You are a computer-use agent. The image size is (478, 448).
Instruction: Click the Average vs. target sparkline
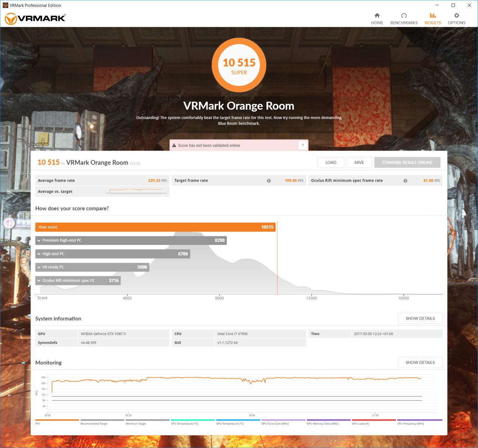pyautogui.click(x=136, y=191)
